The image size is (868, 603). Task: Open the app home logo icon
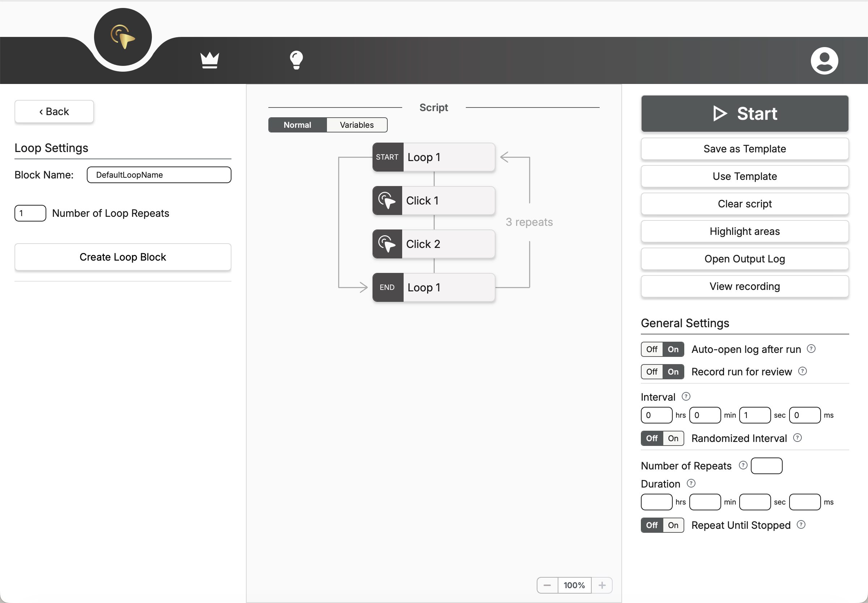(x=123, y=37)
